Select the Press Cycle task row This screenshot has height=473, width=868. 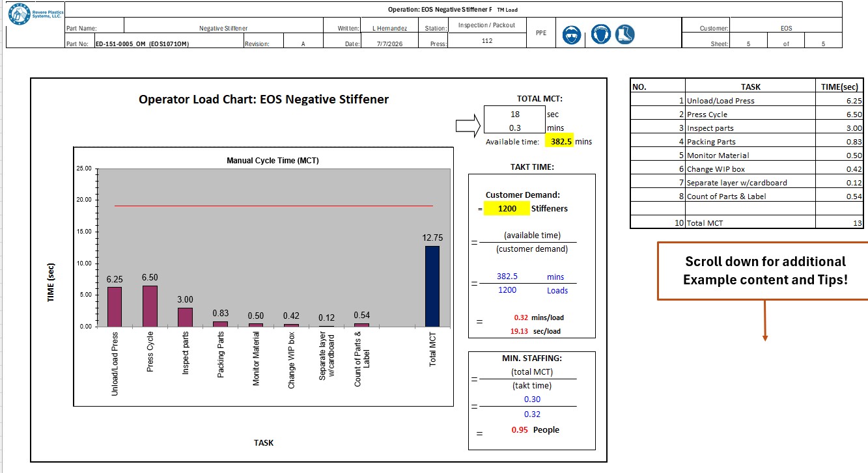pos(748,114)
